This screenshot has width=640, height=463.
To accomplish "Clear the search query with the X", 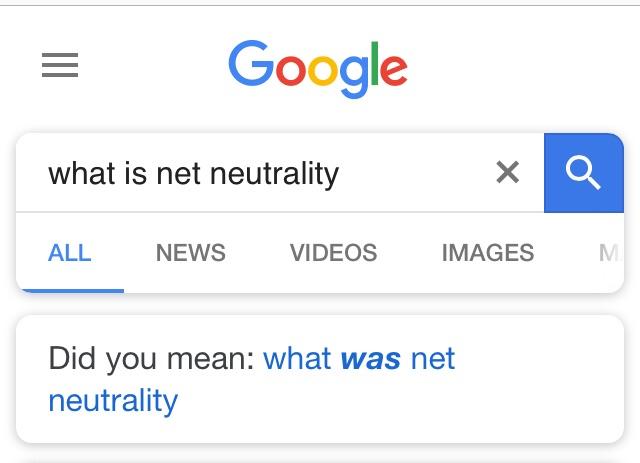I will click(508, 173).
